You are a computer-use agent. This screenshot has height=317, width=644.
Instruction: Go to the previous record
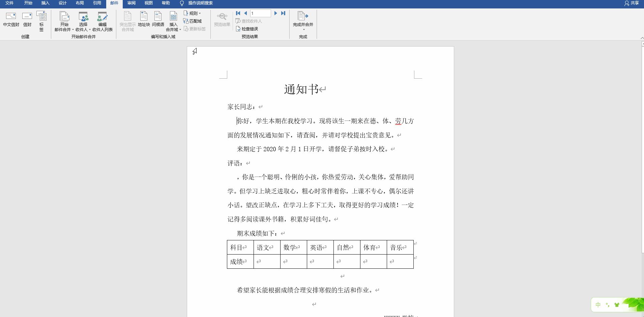(x=245, y=13)
